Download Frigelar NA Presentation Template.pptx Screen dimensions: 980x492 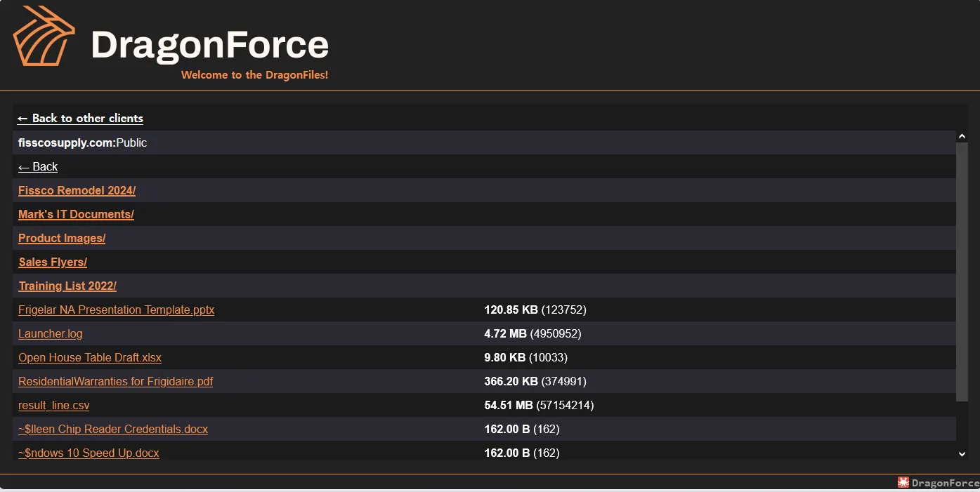coord(117,310)
